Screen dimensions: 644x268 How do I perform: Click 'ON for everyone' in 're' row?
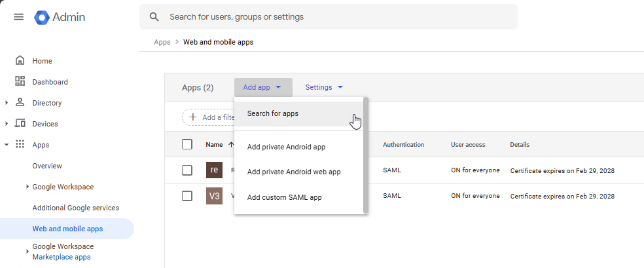475,170
